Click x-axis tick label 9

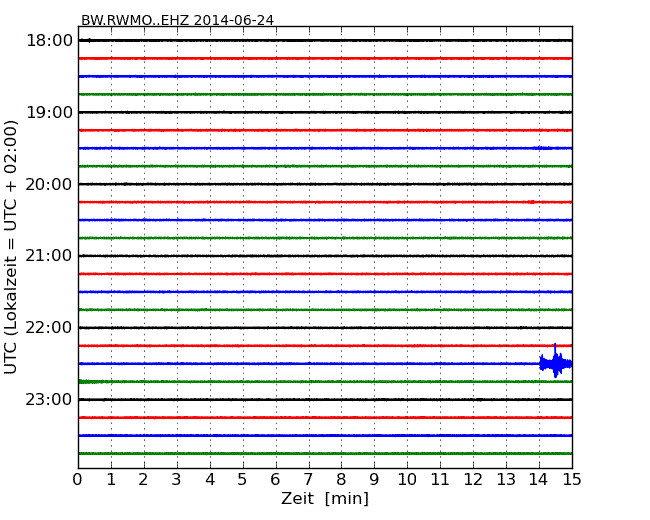pyautogui.click(x=374, y=479)
